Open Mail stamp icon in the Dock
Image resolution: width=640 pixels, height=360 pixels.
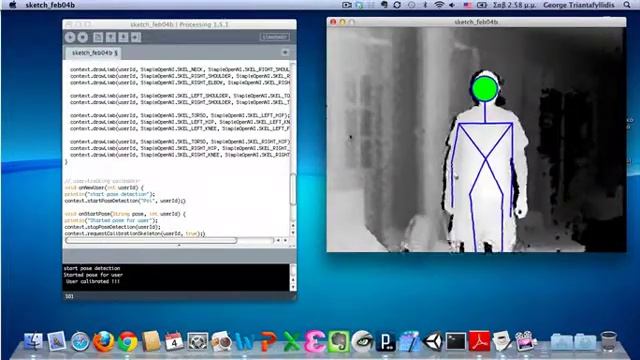pyautogui.click(x=57, y=341)
